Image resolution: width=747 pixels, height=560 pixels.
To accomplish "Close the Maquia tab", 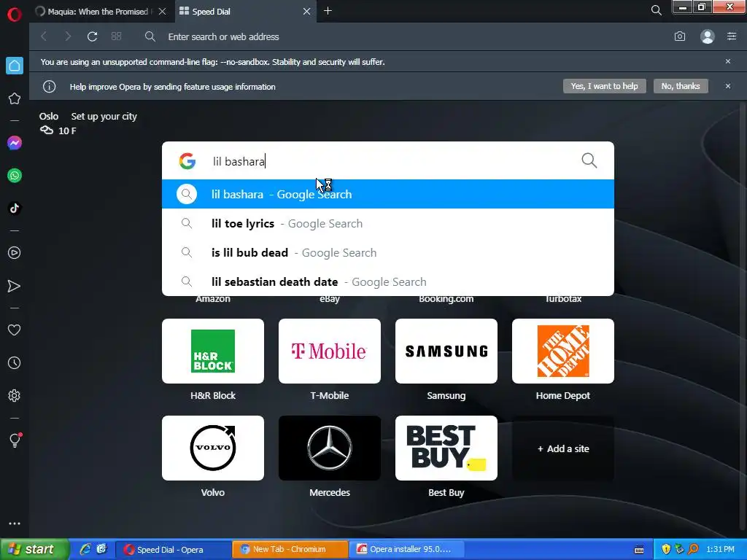I will click(163, 12).
